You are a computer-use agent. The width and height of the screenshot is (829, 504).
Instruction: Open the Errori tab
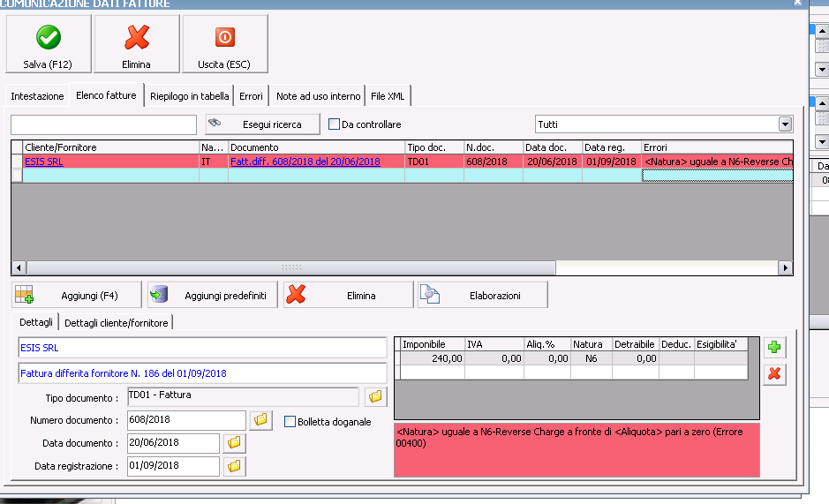251,96
